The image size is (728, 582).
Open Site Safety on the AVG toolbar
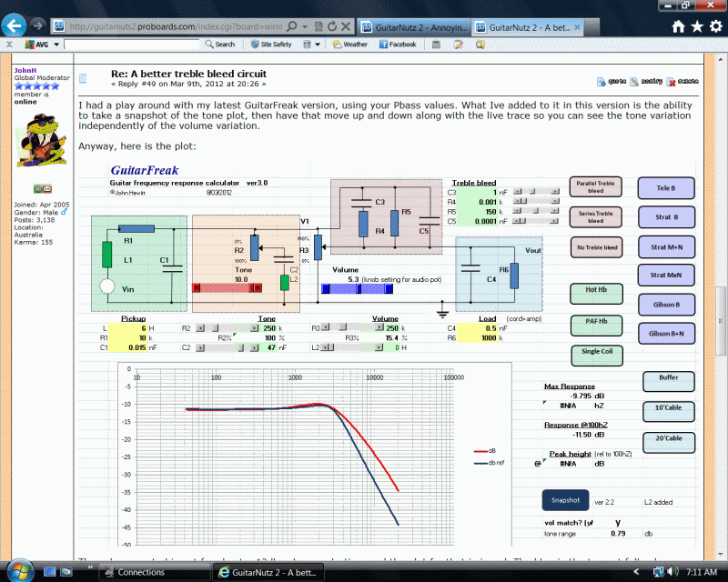271,45
